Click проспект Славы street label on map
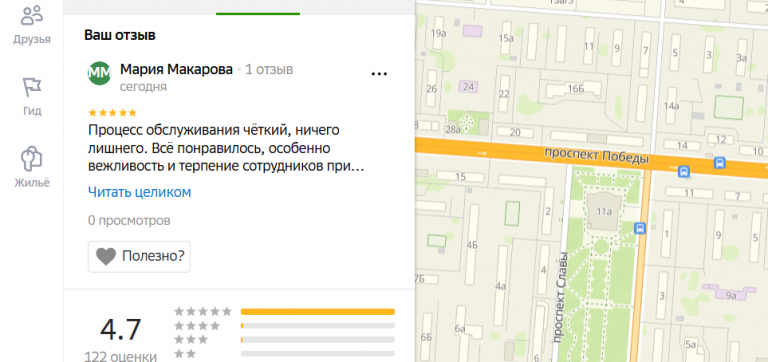 tap(560, 296)
